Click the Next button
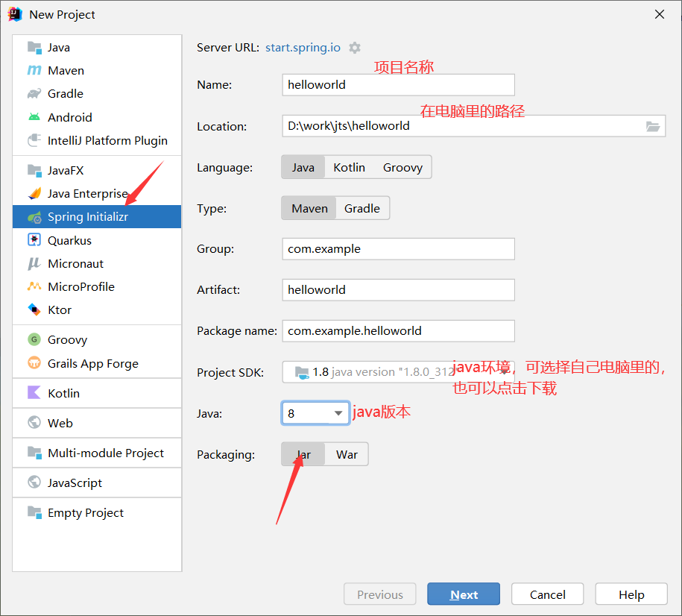This screenshot has width=682, height=616. pos(464,594)
